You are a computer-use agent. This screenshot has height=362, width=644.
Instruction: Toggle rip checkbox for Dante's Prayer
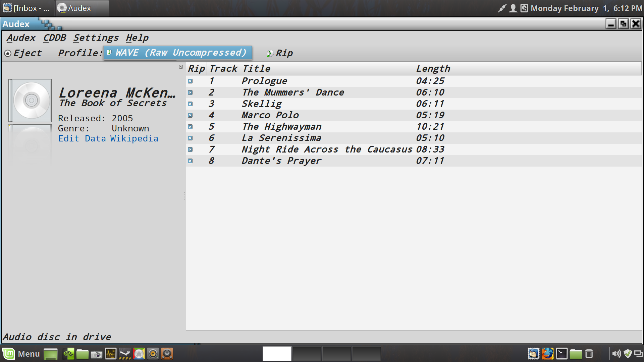coord(190,161)
